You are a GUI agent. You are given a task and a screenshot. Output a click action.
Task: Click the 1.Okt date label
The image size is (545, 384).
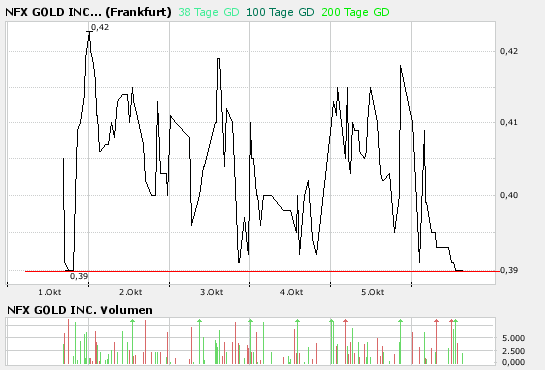(50, 292)
